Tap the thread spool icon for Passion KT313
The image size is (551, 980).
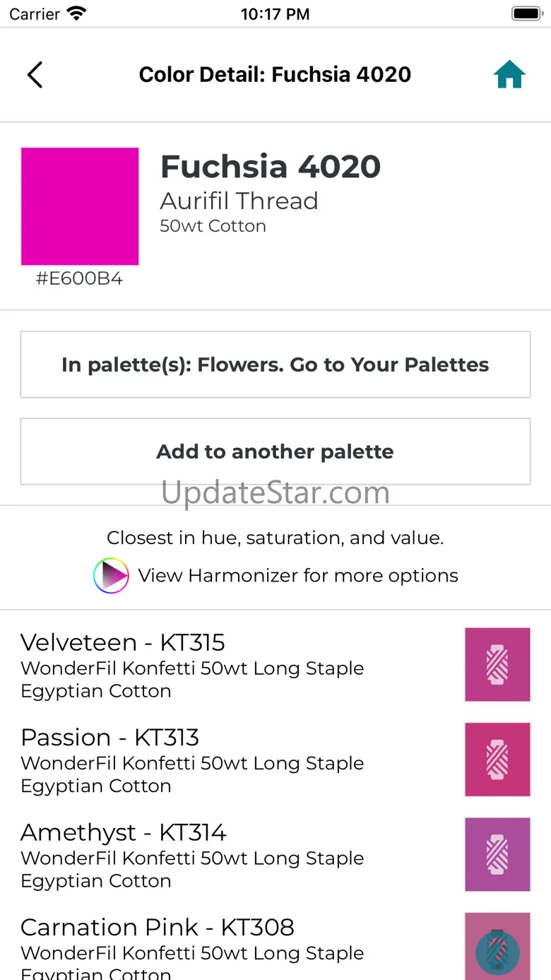pos(497,760)
